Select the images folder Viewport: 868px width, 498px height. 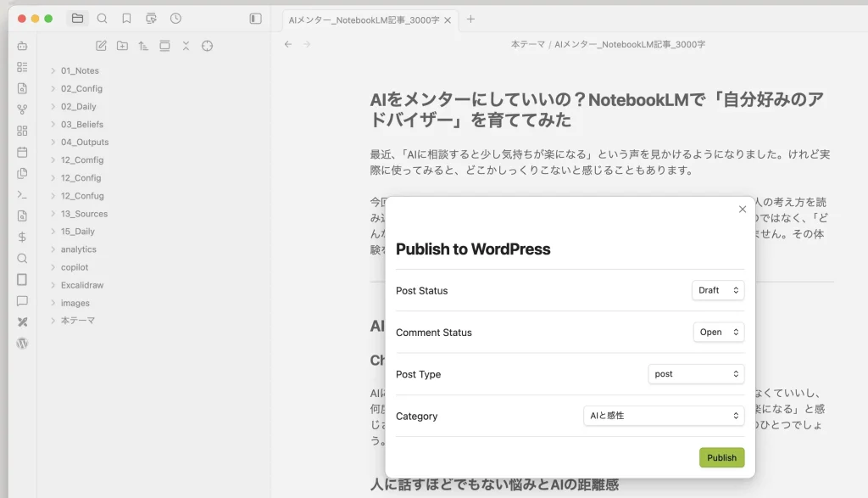[x=75, y=303]
